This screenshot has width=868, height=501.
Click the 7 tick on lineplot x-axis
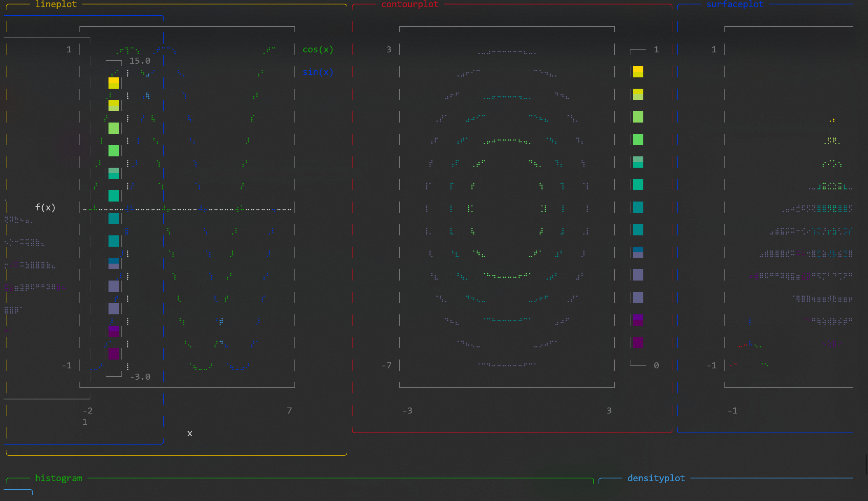tap(289, 411)
